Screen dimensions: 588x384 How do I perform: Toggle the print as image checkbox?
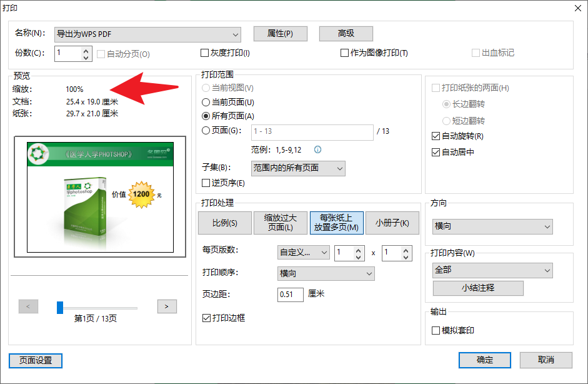(344, 53)
